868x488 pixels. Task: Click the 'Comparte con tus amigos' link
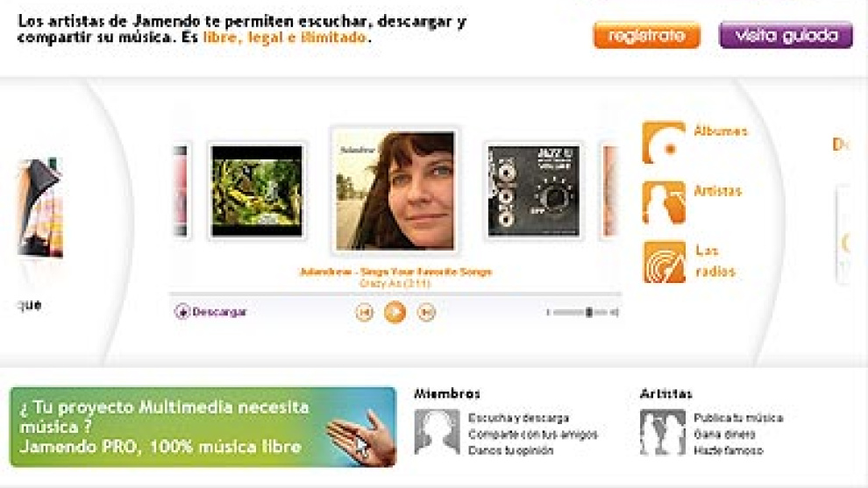[532, 435]
